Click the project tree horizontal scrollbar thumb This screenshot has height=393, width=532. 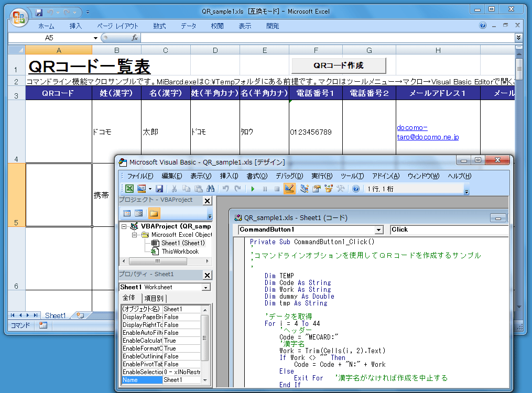coord(158,261)
